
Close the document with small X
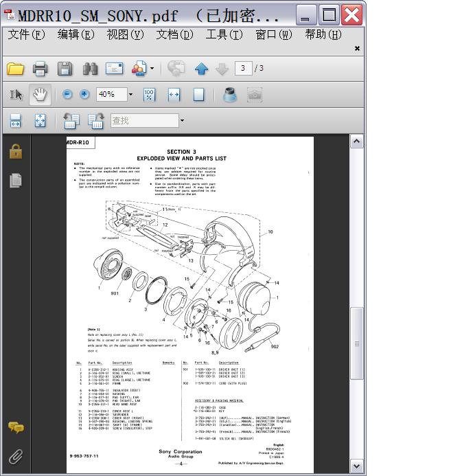(x=357, y=48)
